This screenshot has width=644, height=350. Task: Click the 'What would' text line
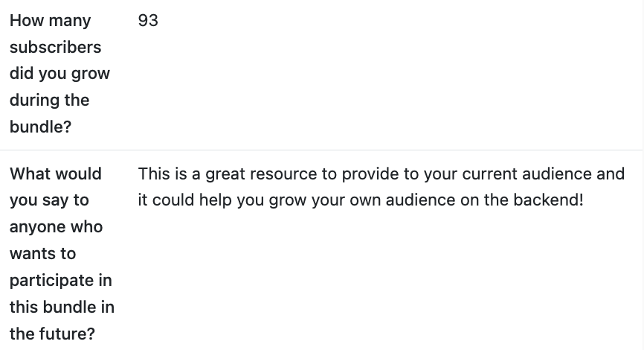click(55, 174)
